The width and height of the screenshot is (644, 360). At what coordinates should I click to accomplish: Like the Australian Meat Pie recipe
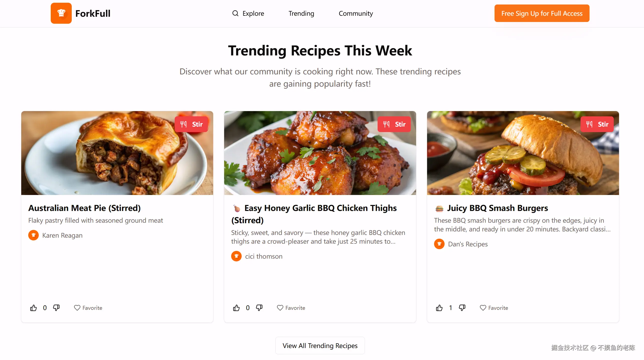pyautogui.click(x=33, y=308)
